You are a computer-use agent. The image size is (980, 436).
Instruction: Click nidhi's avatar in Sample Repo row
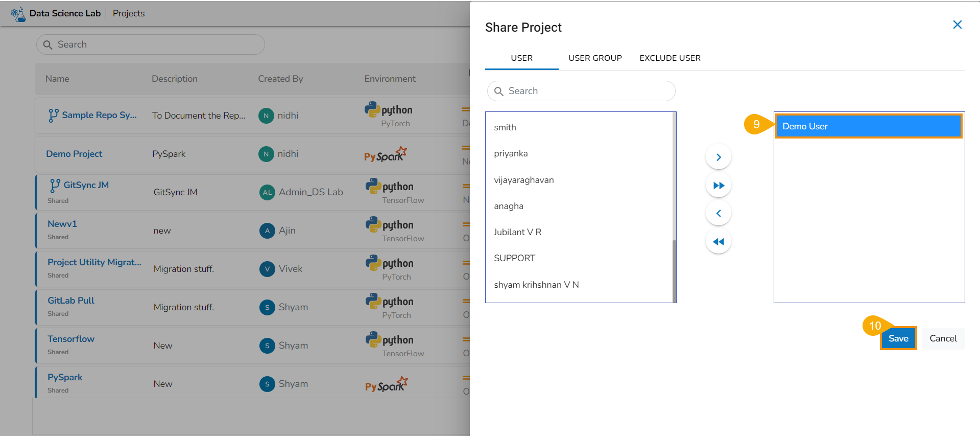coord(266,116)
